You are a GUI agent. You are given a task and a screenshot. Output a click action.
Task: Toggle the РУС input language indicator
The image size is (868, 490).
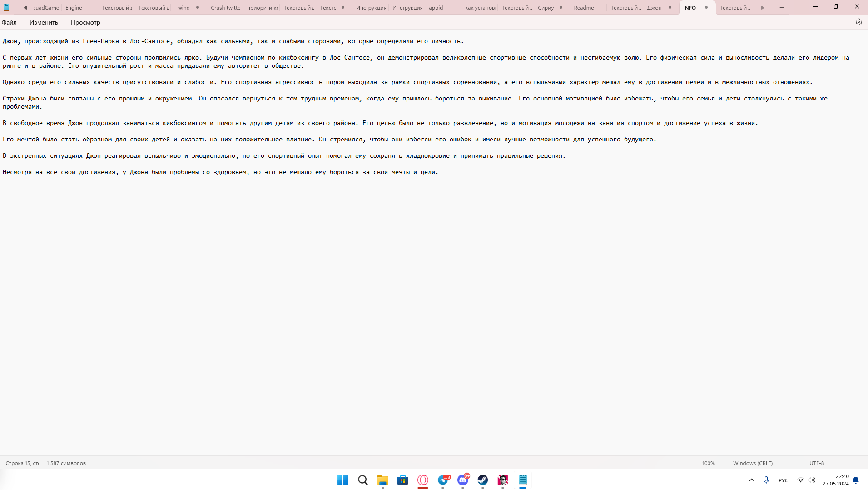pos(783,480)
